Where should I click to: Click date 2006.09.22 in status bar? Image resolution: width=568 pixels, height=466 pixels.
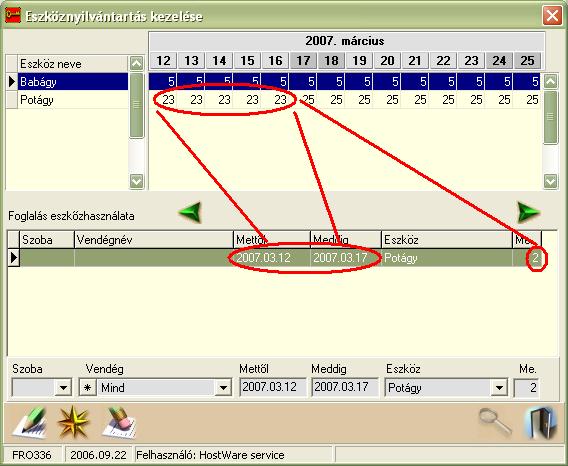[99, 455]
